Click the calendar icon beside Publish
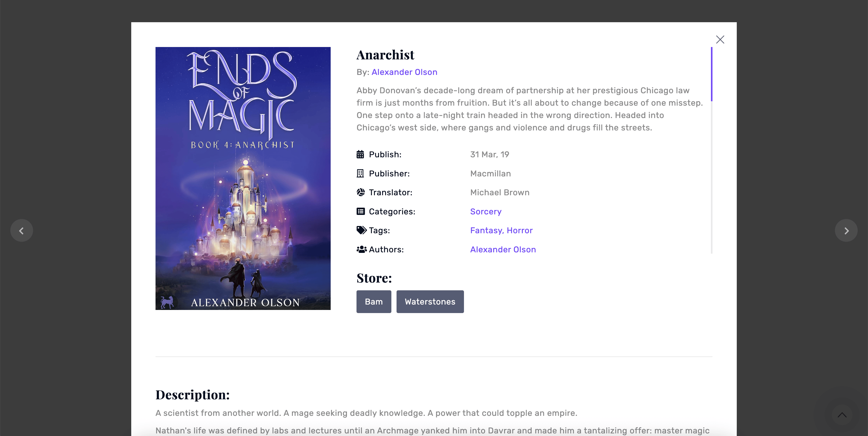The width and height of the screenshot is (868, 436). [x=360, y=154]
